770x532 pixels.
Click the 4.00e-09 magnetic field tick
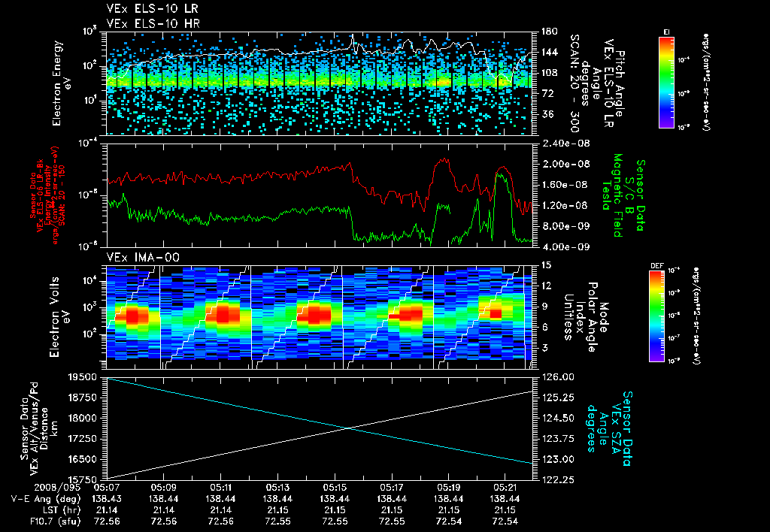[565, 247]
